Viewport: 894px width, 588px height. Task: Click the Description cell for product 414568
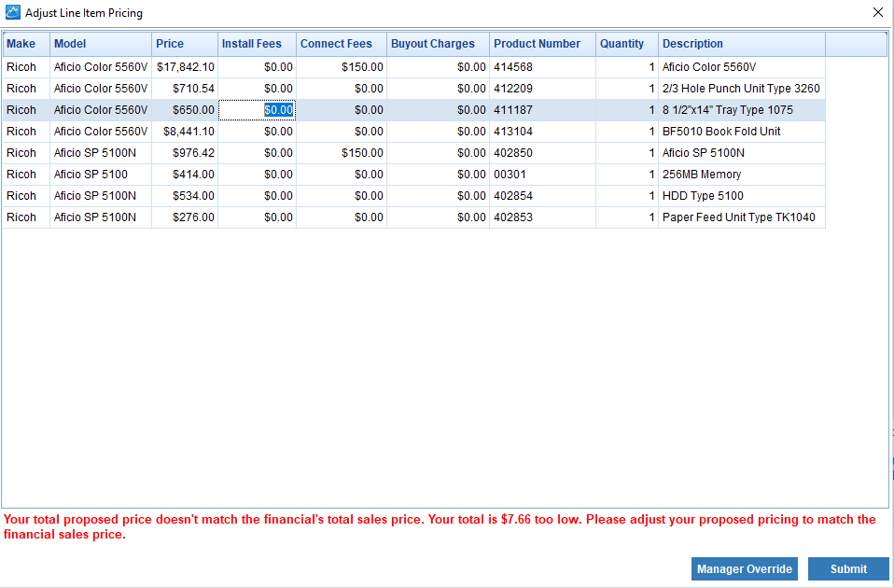tap(742, 67)
